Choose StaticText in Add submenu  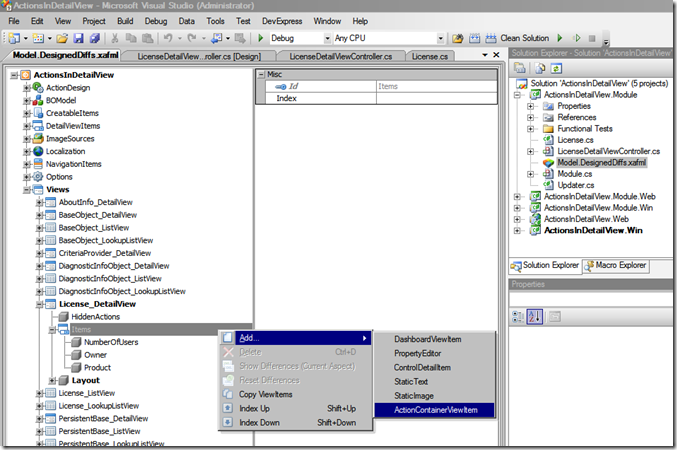click(x=434, y=382)
